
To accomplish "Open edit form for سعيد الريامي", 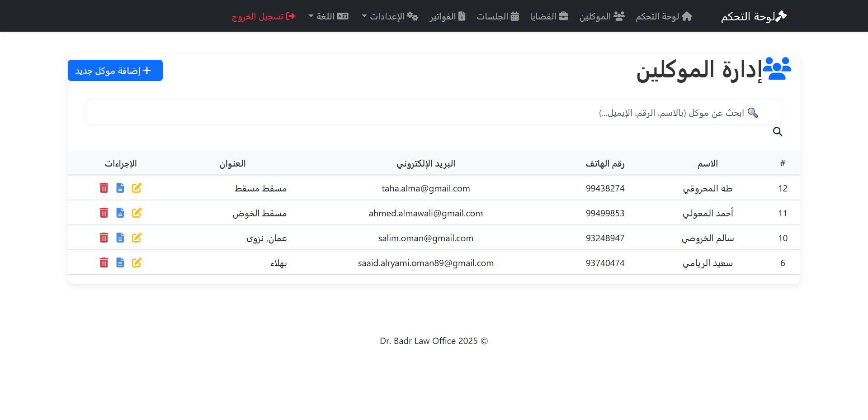I will [137, 262].
